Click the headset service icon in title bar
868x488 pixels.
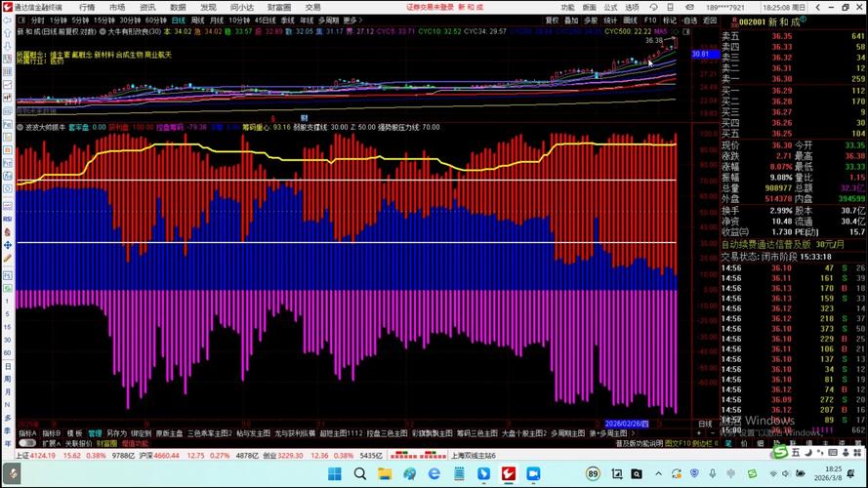pyautogui.click(x=654, y=7)
